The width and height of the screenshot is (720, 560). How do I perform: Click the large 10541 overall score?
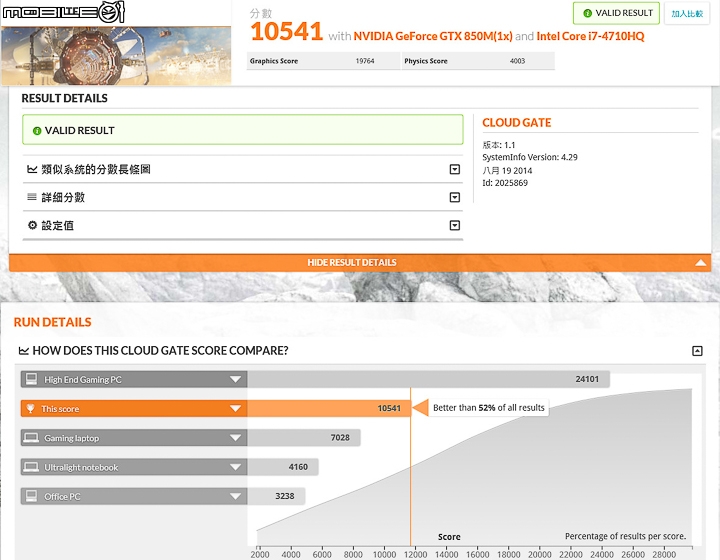(287, 31)
